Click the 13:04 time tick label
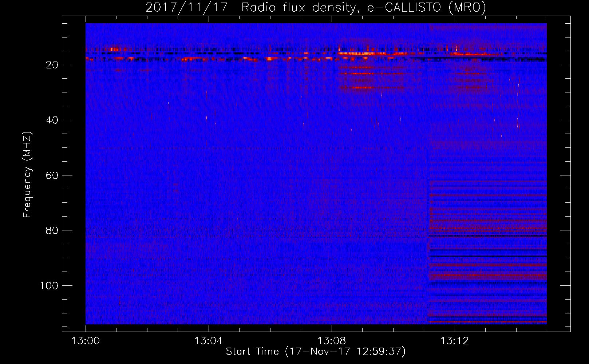Screen dimensions: 589x364 pos(209,341)
